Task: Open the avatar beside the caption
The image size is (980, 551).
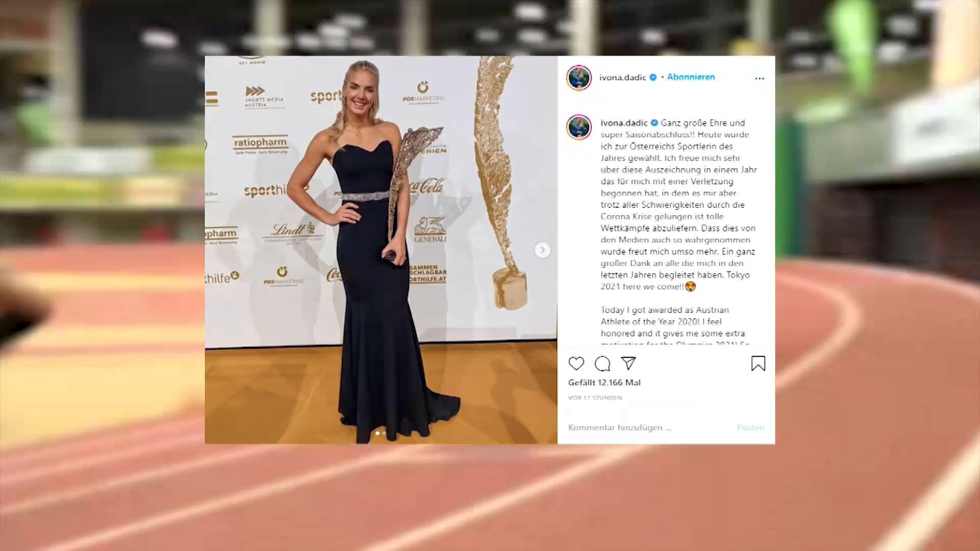Action: pyautogui.click(x=579, y=127)
